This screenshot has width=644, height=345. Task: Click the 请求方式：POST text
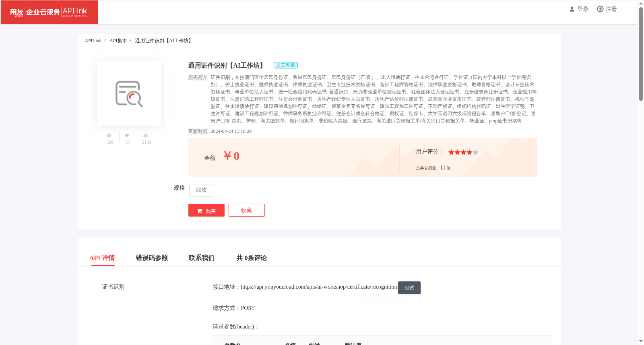pyautogui.click(x=234, y=308)
